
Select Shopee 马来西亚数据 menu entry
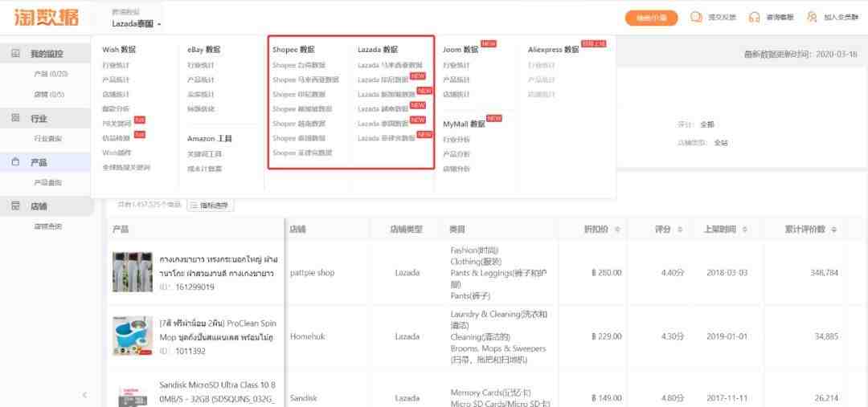(x=305, y=79)
